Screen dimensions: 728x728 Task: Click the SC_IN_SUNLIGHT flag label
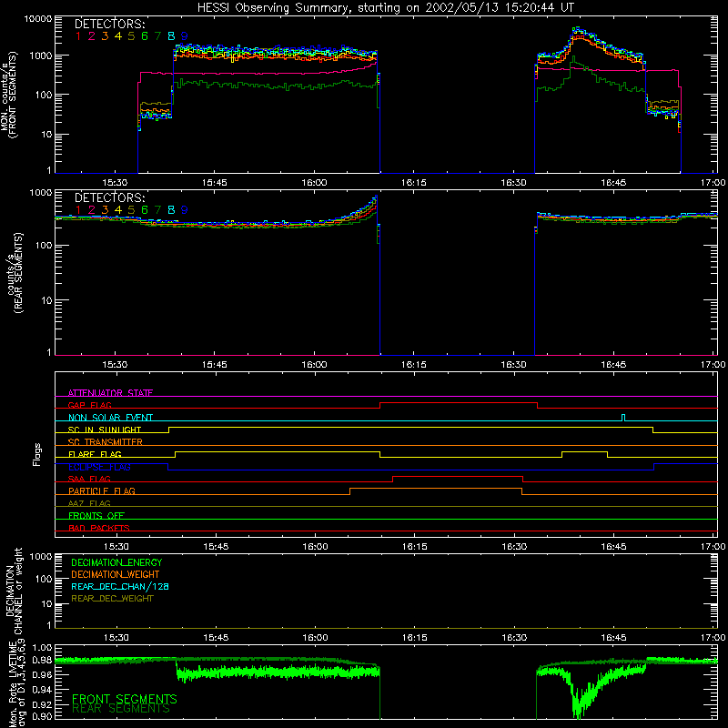(105, 430)
